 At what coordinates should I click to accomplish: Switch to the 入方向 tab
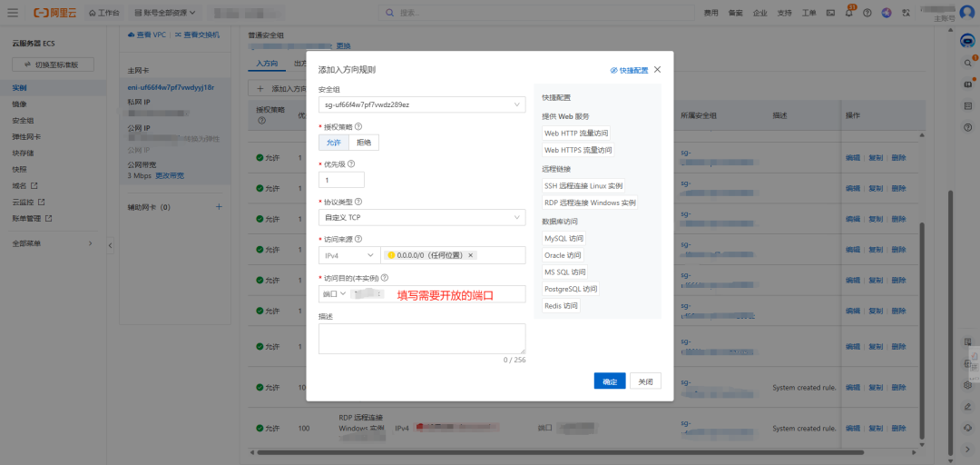pyautogui.click(x=267, y=64)
